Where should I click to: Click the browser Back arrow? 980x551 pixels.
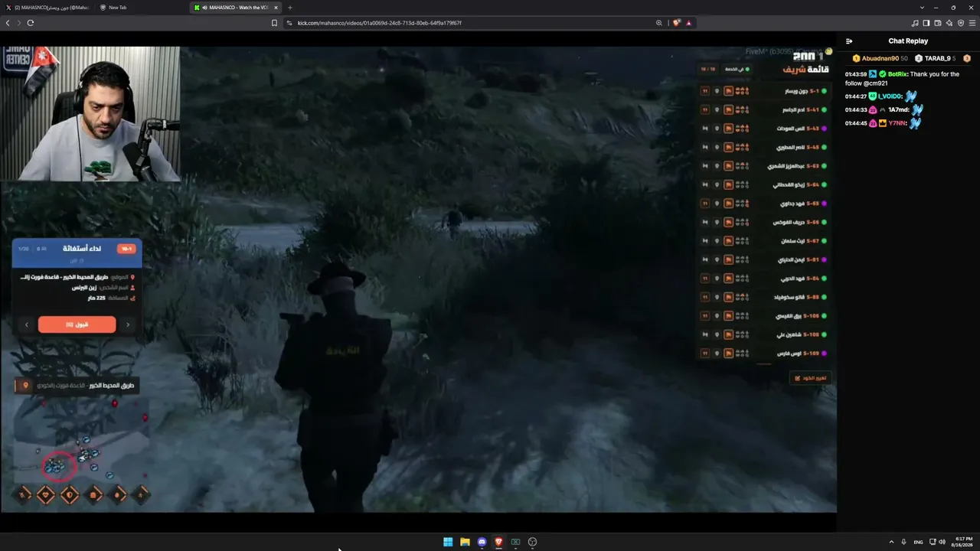(8, 23)
